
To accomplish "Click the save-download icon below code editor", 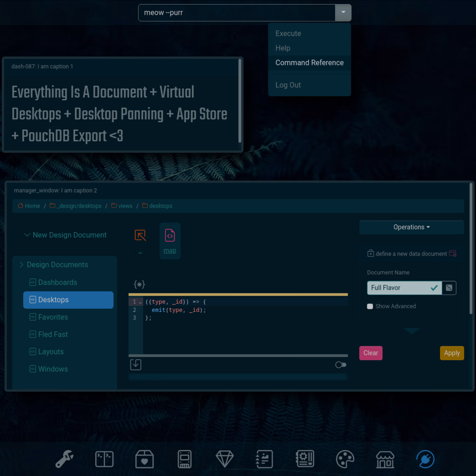I will [x=136, y=364].
